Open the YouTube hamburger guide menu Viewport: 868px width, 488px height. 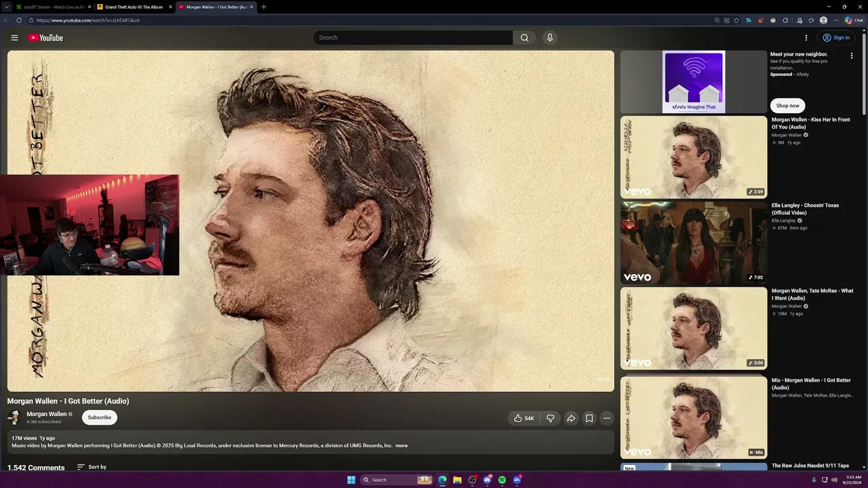[14, 38]
